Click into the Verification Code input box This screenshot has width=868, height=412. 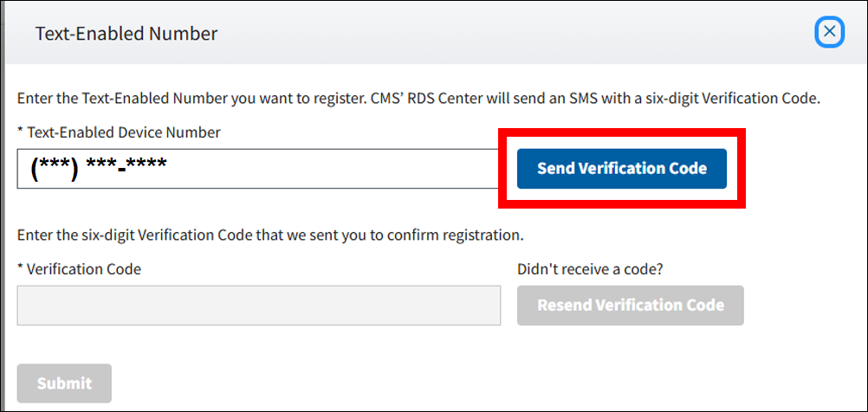pos(258,306)
